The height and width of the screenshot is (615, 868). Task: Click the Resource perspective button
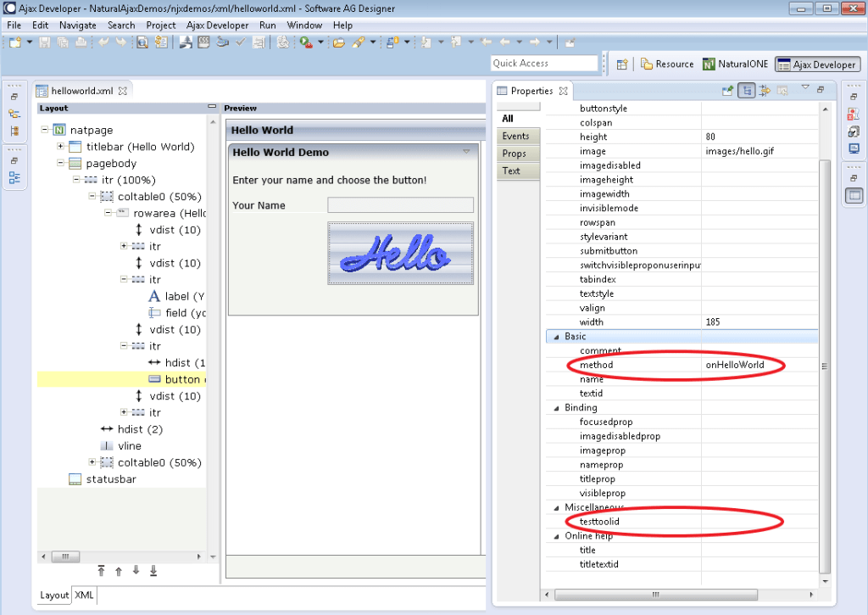point(667,64)
